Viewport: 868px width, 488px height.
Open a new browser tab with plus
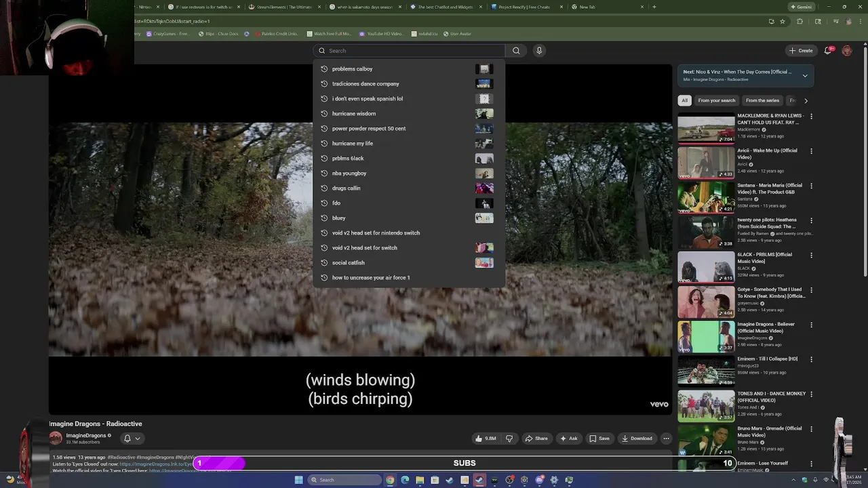654,7
